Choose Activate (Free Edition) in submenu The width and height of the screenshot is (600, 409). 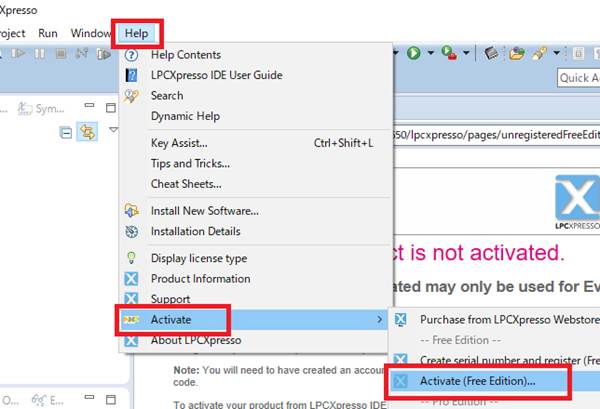tap(477, 381)
